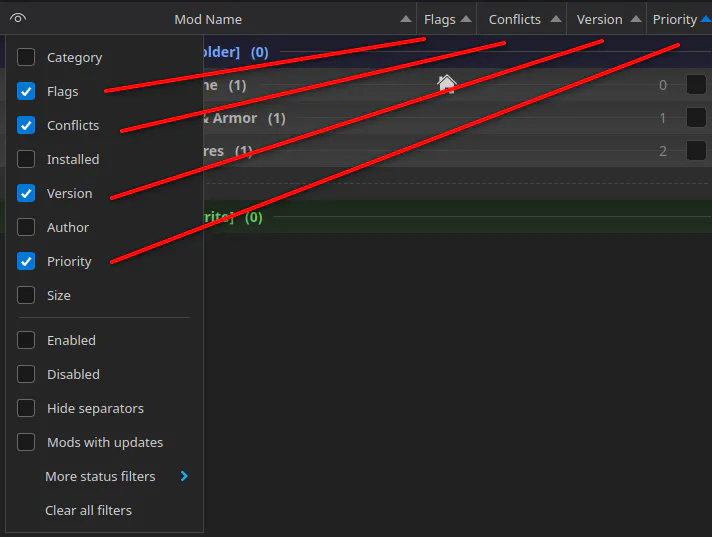Check the Enabled filter checkbox
712x537 pixels.
click(26, 340)
